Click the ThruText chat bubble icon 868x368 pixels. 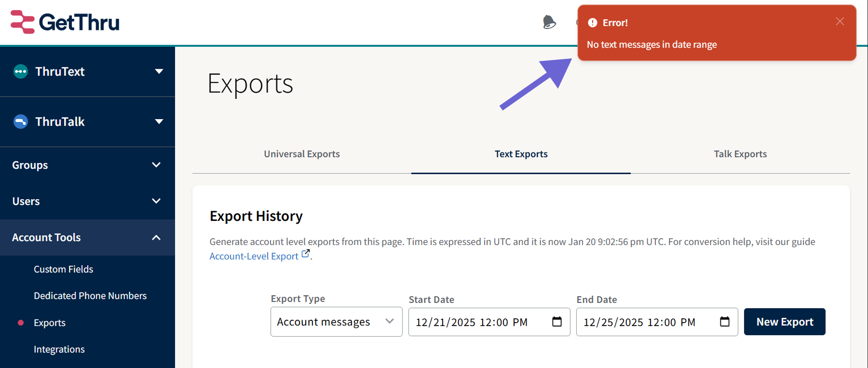21,71
